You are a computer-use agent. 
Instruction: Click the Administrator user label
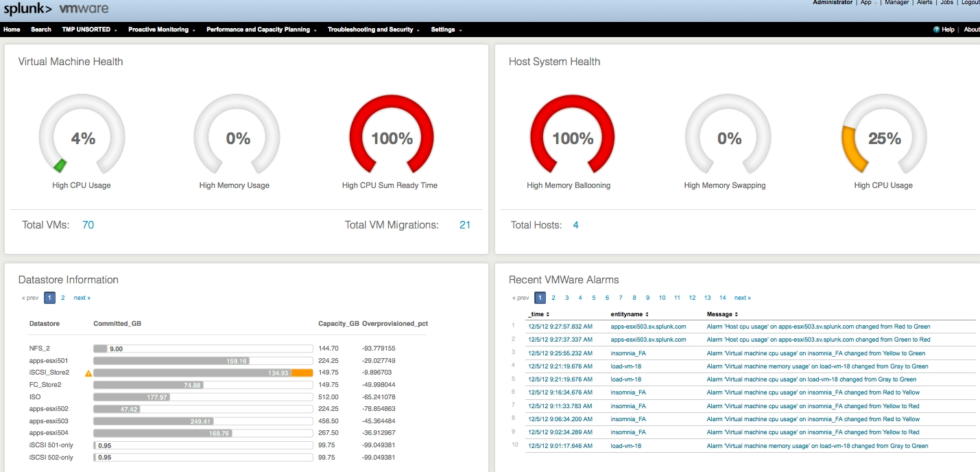[833, 3]
